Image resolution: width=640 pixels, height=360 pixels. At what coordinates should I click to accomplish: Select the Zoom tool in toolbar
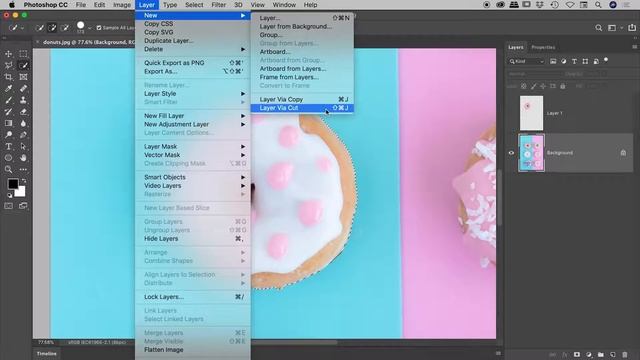click(8, 169)
